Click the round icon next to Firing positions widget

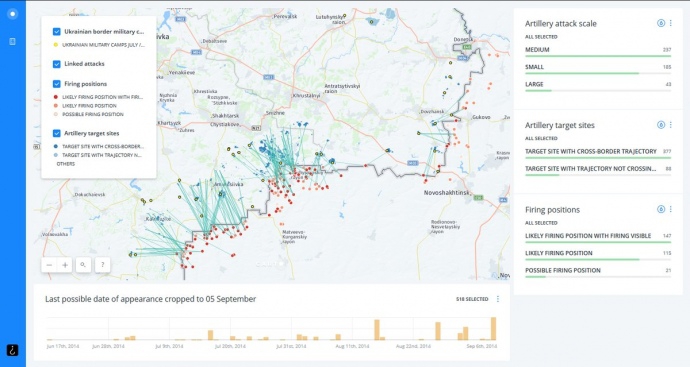click(661, 209)
